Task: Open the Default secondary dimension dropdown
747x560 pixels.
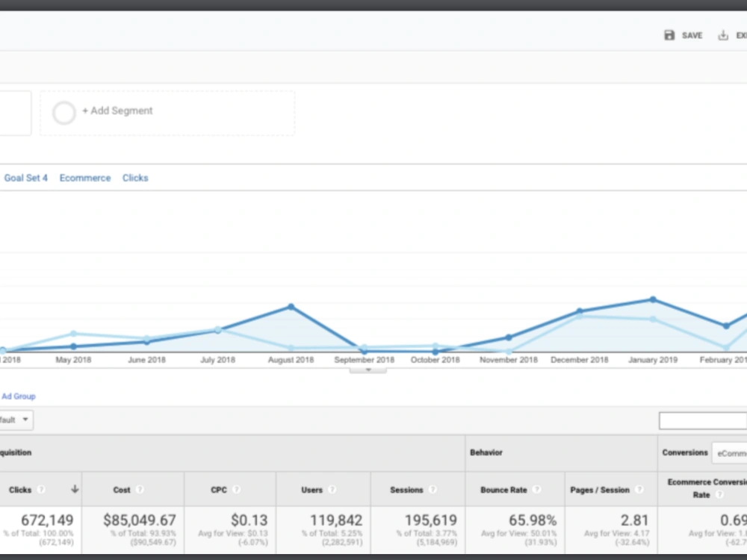Action: tap(16, 420)
